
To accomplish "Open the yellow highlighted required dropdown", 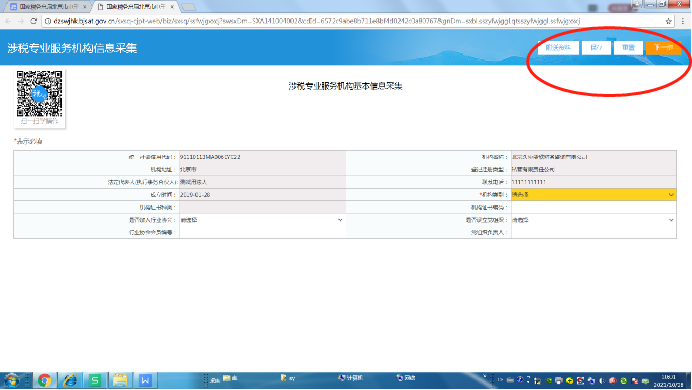I will [594, 195].
